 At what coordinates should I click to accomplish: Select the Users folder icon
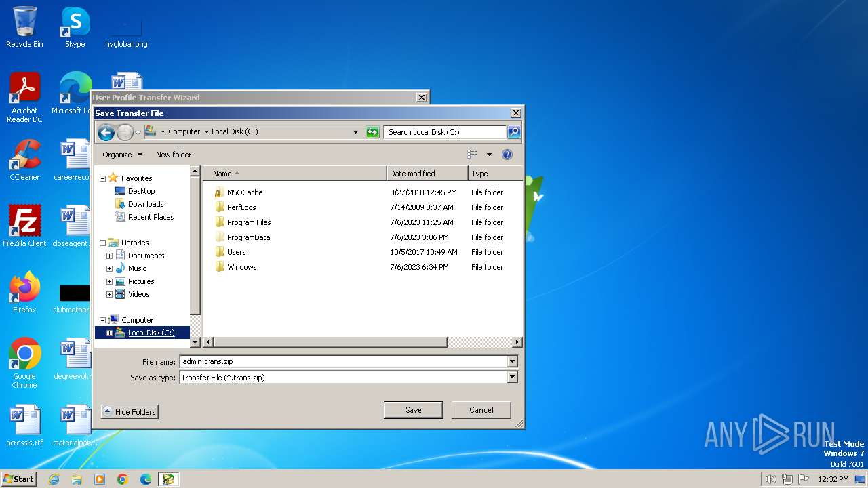click(220, 252)
